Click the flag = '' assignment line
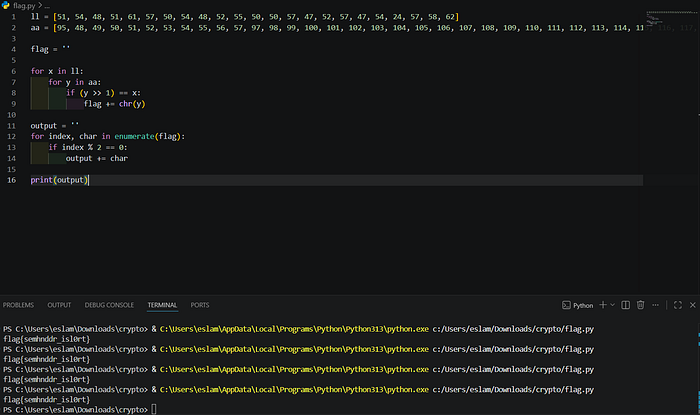The image size is (700, 415). click(50, 50)
